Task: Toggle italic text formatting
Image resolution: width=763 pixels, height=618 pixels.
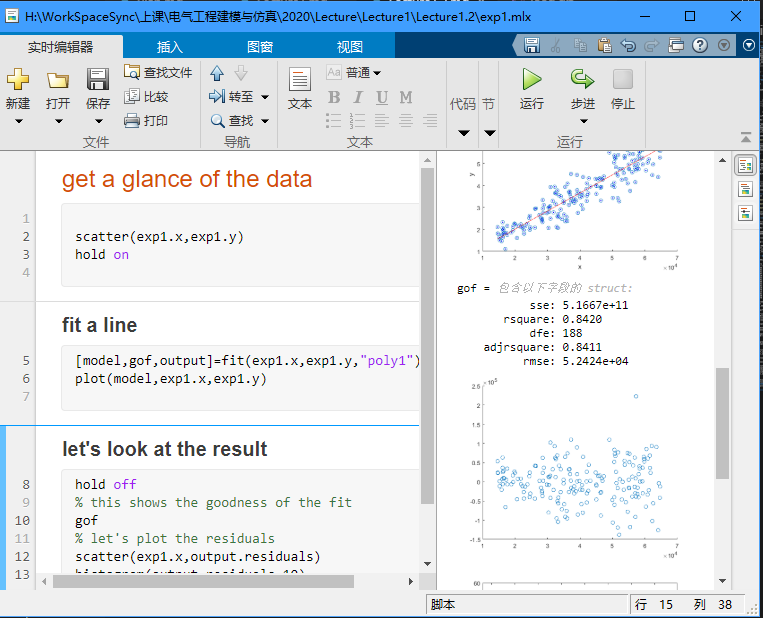Action: pyautogui.click(x=358, y=97)
